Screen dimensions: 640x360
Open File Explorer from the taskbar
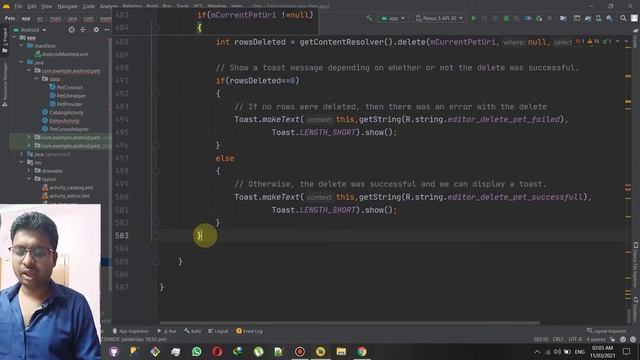(341, 351)
